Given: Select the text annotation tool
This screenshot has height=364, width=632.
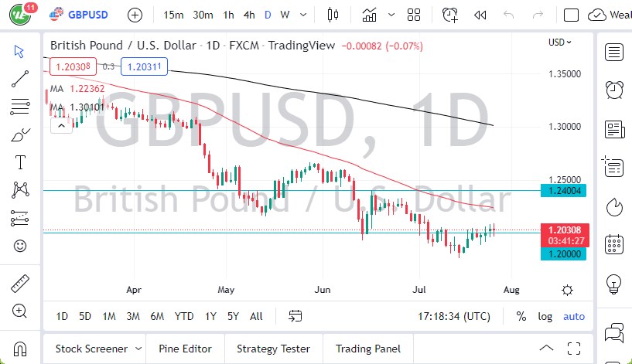Looking at the screenshot, I should point(21,162).
